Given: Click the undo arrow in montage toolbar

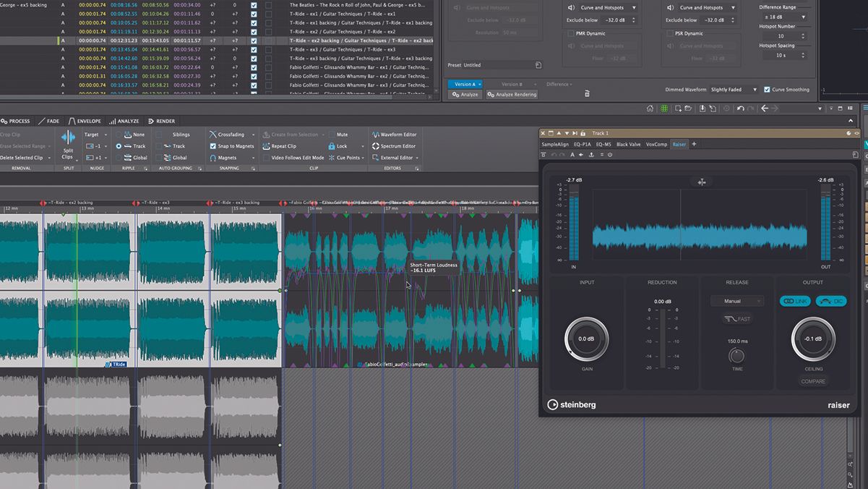Looking at the screenshot, I should [x=741, y=109].
